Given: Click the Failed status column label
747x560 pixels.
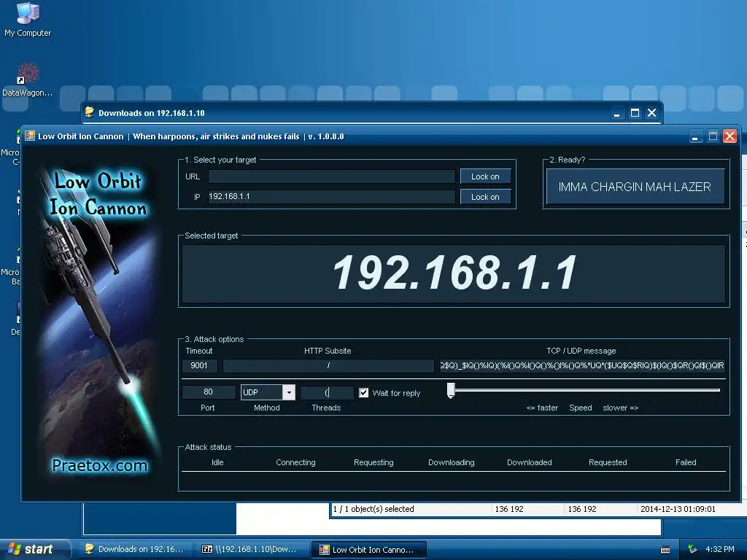Looking at the screenshot, I should pyautogui.click(x=686, y=462).
